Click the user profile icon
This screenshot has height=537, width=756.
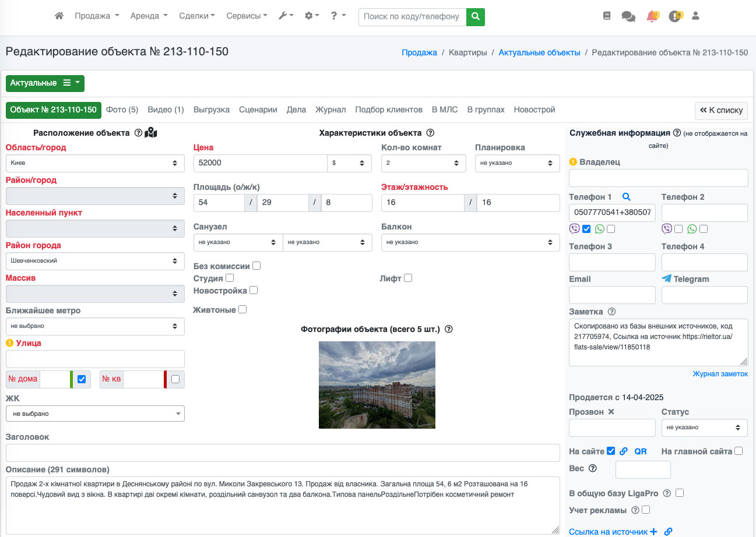695,16
